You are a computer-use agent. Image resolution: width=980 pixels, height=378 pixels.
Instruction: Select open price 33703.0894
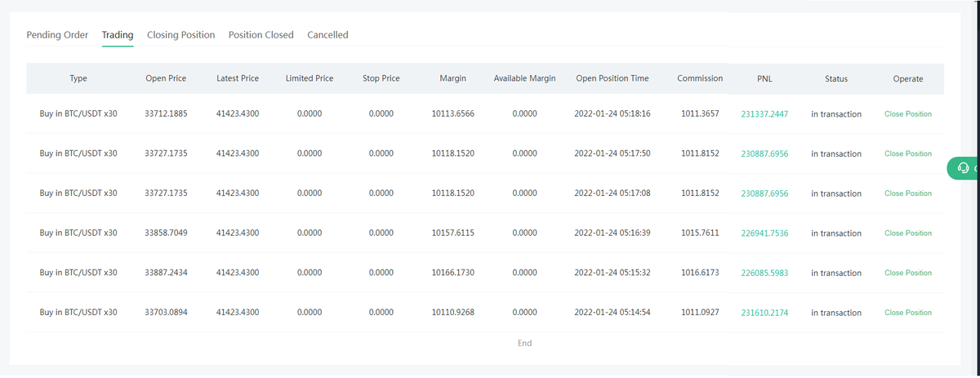[x=166, y=312]
